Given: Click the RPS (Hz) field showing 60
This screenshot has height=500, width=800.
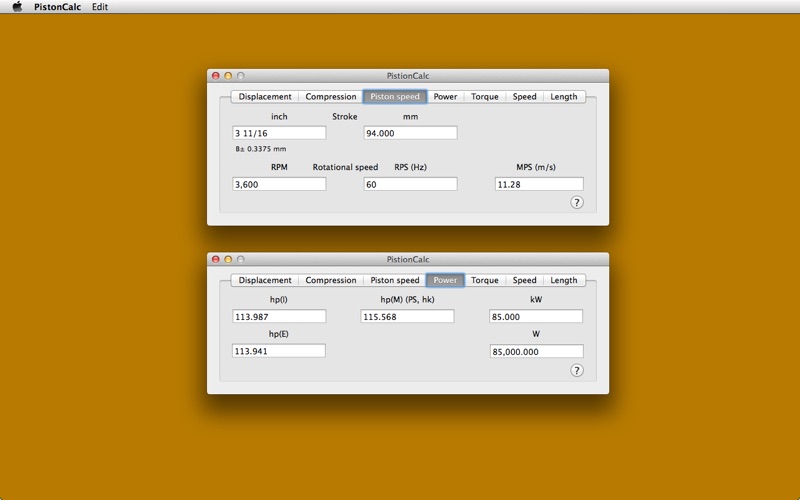Looking at the screenshot, I should 410,184.
